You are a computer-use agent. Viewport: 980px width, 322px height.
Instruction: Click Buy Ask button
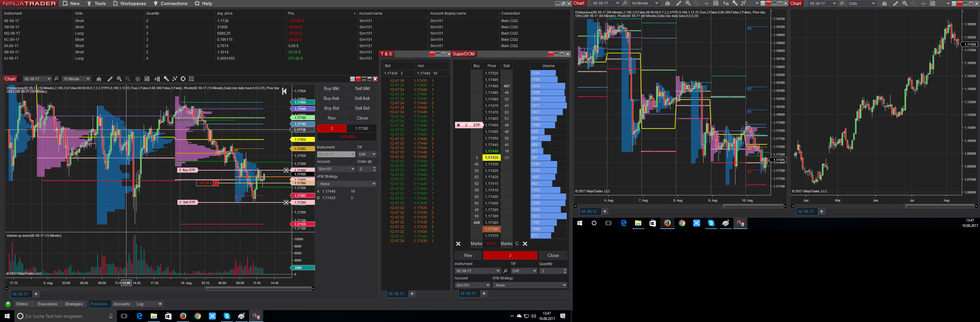click(331, 98)
